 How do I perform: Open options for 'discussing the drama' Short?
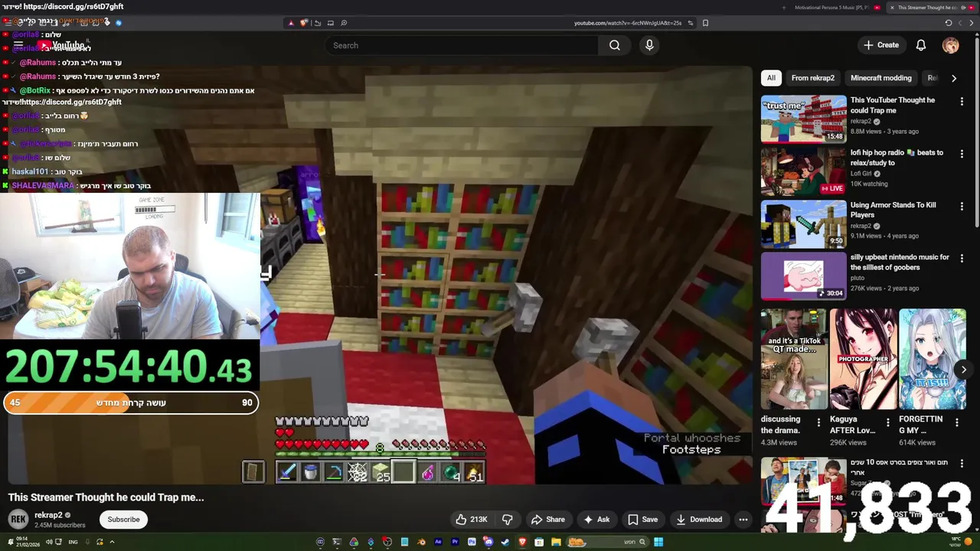818,422
